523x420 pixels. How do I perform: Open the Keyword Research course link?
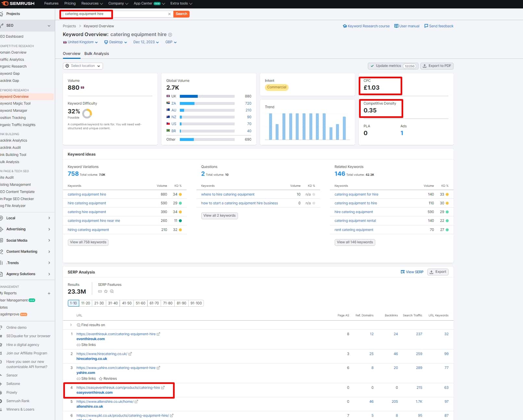[366, 26]
